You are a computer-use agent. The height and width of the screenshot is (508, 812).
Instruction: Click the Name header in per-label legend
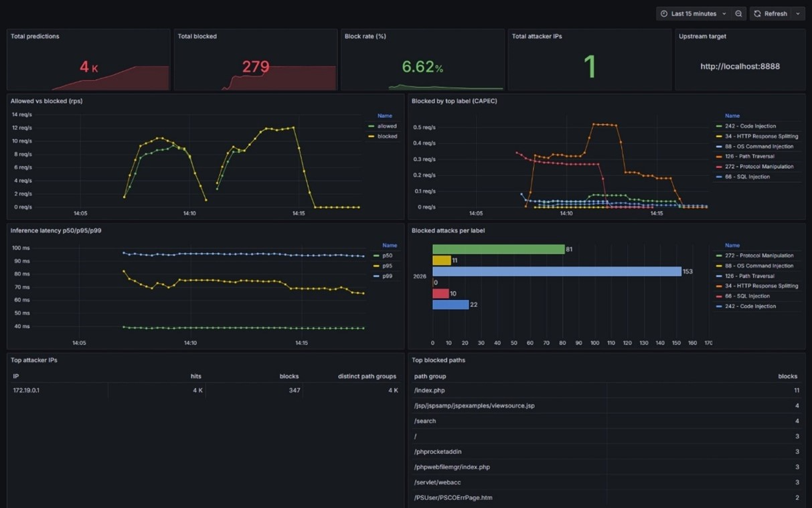coord(732,246)
